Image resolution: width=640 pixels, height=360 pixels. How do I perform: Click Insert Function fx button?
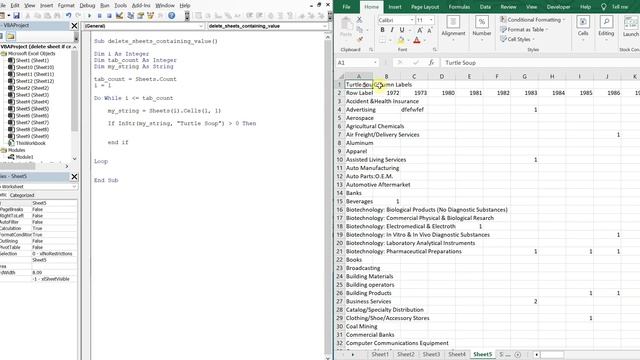[431, 62]
